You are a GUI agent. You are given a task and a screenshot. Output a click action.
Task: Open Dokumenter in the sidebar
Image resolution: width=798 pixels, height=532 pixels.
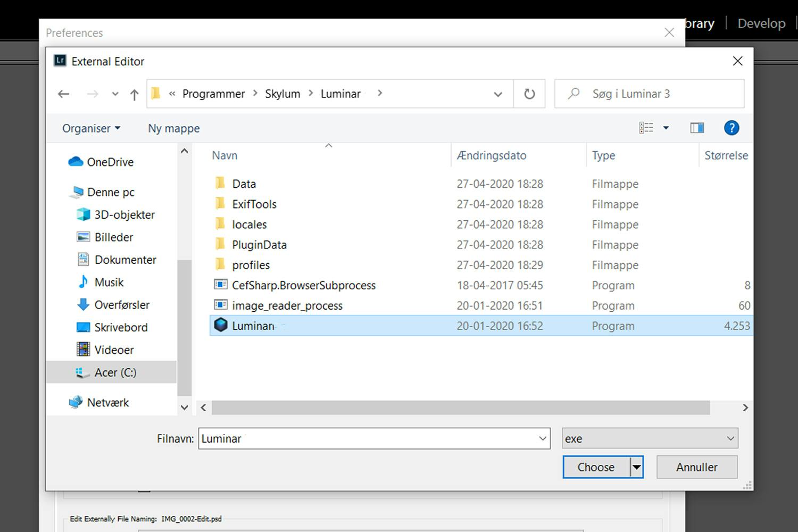117,260
